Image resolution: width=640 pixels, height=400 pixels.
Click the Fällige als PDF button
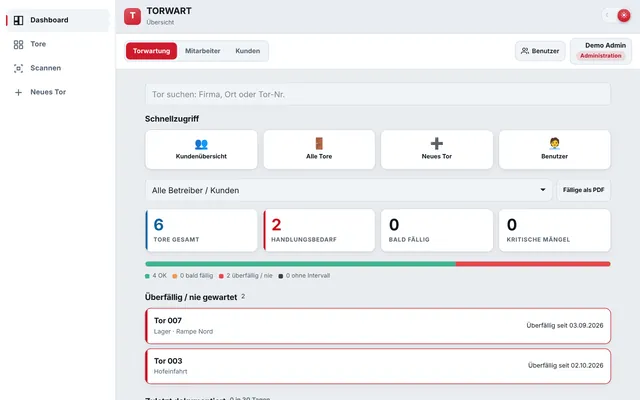(584, 190)
